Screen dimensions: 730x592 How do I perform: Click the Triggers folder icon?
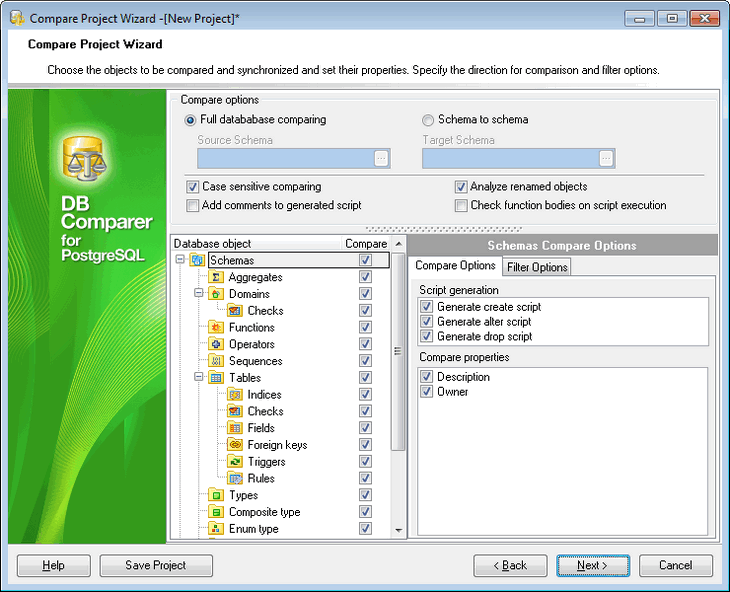coord(235,461)
